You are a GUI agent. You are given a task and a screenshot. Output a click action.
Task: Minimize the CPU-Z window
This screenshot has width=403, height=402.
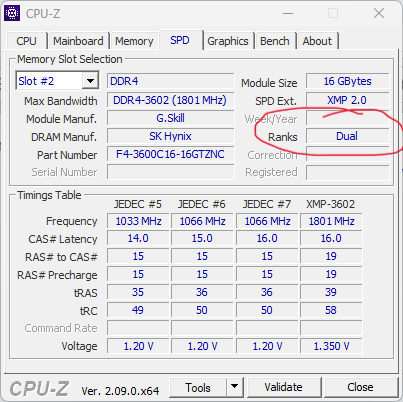pyautogui.click(x=288, y=14)
